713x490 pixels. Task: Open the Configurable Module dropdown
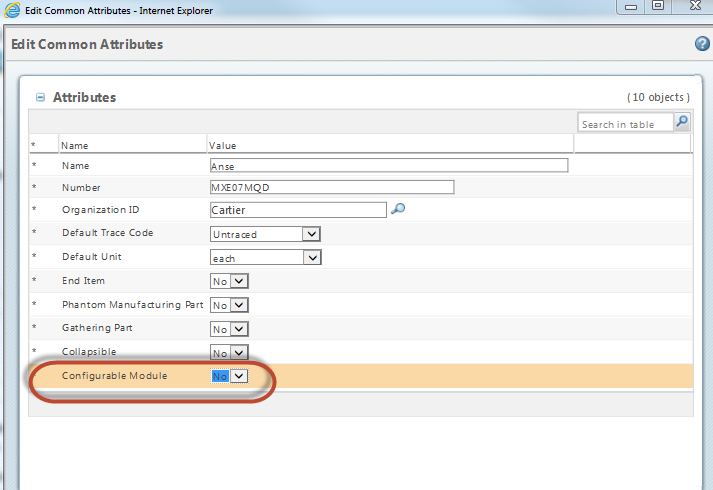click(229, 376)
